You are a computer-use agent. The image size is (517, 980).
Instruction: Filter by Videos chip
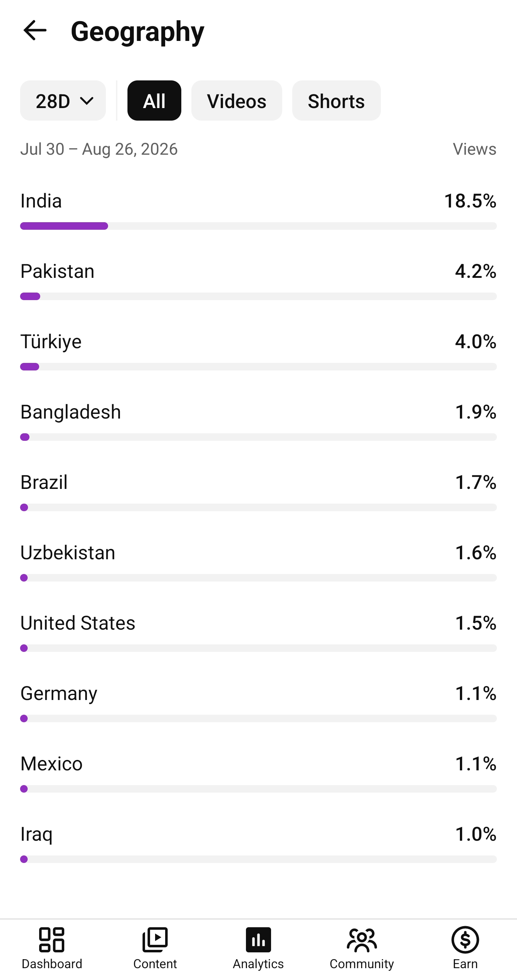coord(237,101)
